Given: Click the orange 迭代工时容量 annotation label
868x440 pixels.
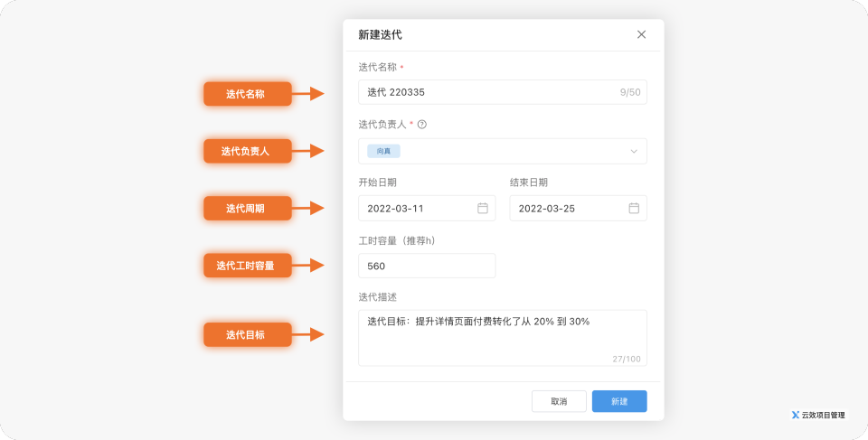Looking at the screenshot, I should tap(247, 266).
